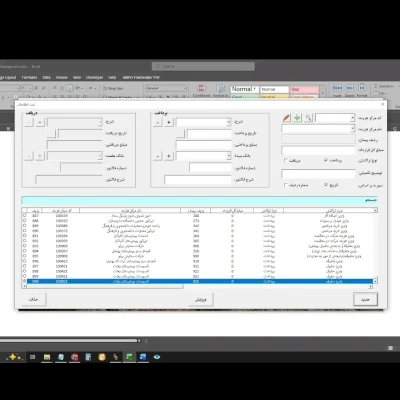Viewport: 400px width, 400px height.
Task: Click the Excel title bar Search box
Action: tap(203, 66)
